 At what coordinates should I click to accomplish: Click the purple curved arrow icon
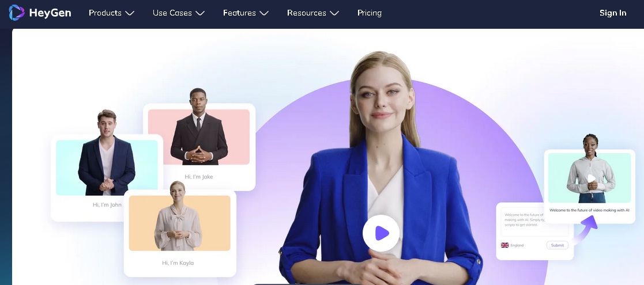pos(586,230)
